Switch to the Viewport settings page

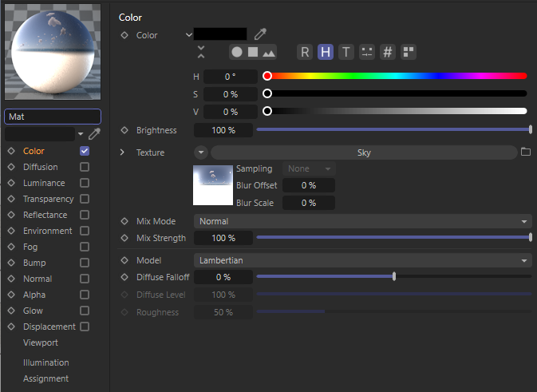click(x=40, y=343)
